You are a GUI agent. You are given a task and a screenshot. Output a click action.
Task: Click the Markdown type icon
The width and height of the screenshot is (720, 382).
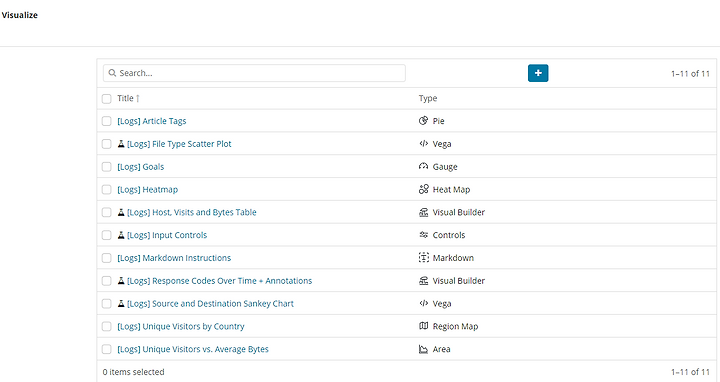pyautogui.click(x=423, y=258)
